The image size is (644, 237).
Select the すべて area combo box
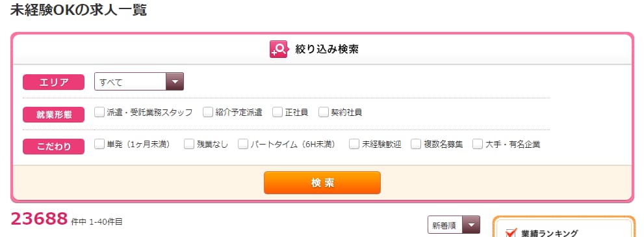pyautogui.click(x=139, y=81)
